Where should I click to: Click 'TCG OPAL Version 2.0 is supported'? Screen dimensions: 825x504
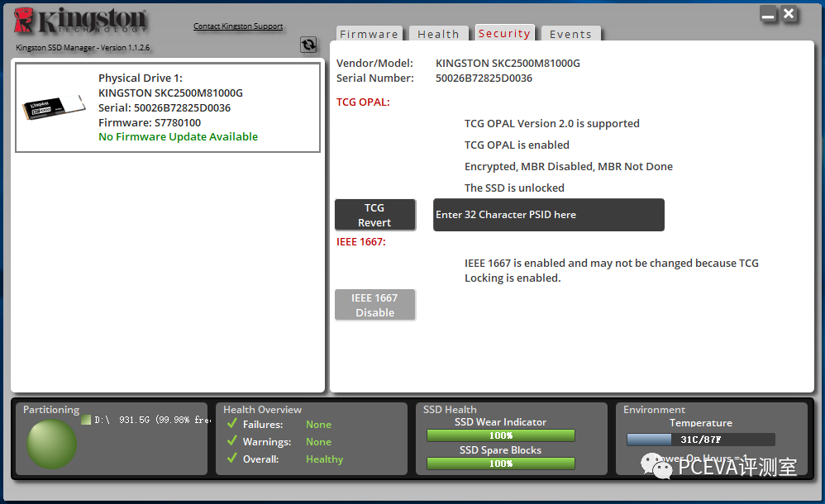coord(552,124)
